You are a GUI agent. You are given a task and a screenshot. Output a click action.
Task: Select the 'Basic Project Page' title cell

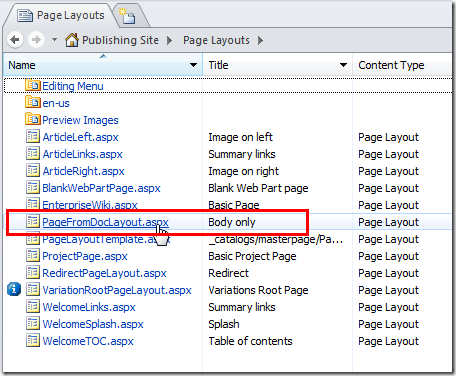[252, 256]
